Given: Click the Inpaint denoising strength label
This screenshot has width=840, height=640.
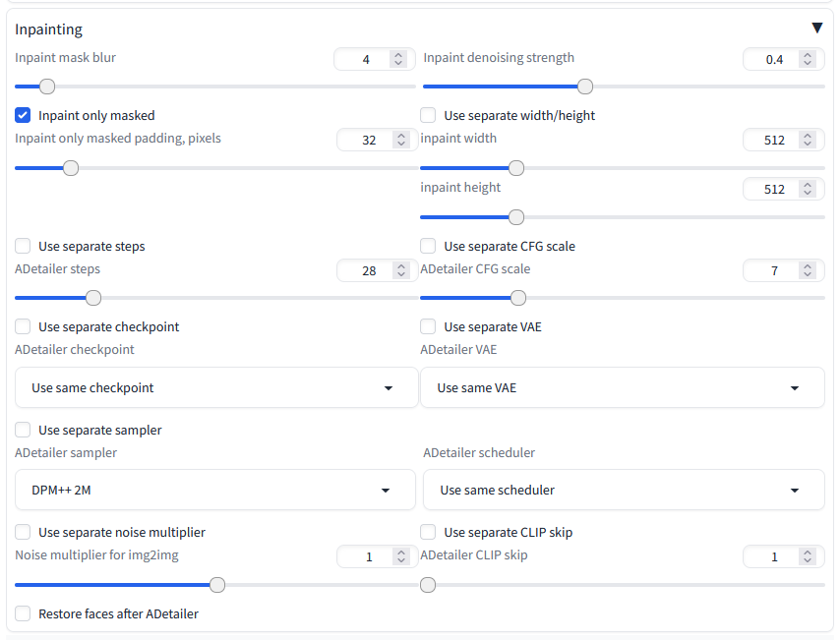Looking at the screenshot, I should click(499, 57).
